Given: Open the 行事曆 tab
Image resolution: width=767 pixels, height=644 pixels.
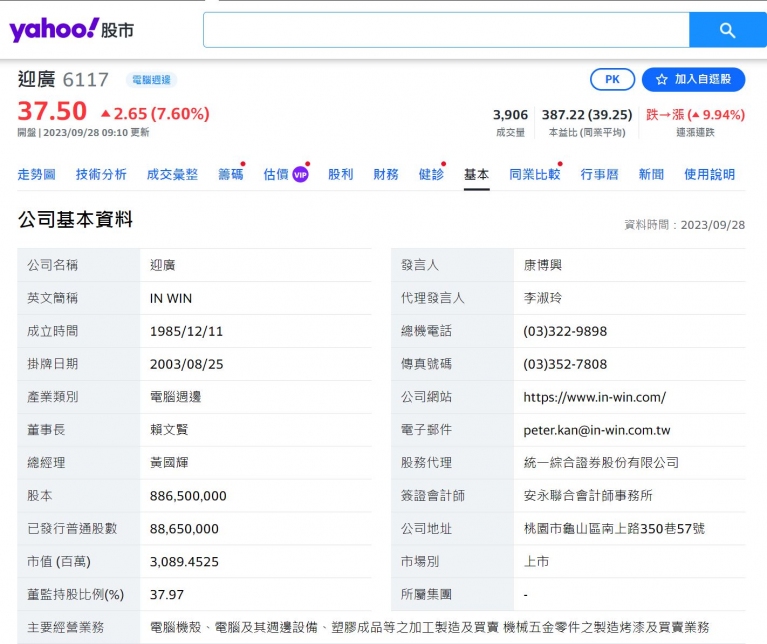Looking at the screenshot, I should [599, 175].
